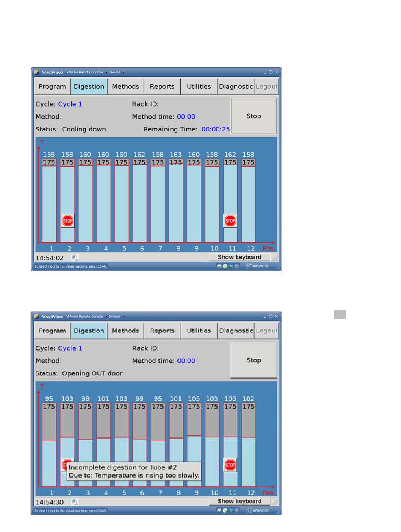Open the Program tab in the upper window
Viewport: 401px width, 532px height.
pos(52,87)
